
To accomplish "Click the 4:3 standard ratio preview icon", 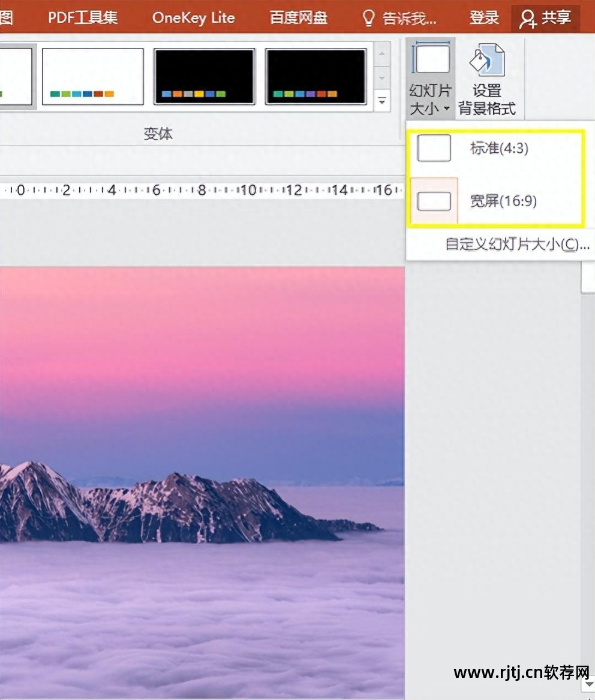I will tap(434, 148).
